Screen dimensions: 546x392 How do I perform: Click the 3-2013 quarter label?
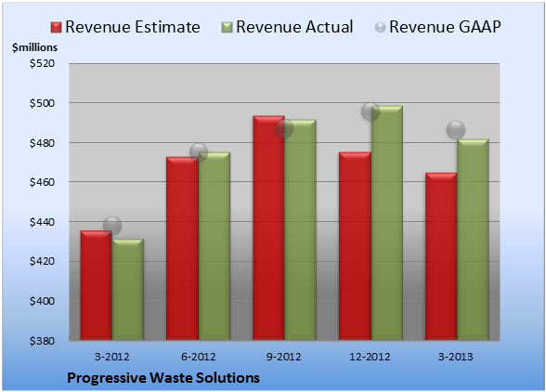coord(456,357)
